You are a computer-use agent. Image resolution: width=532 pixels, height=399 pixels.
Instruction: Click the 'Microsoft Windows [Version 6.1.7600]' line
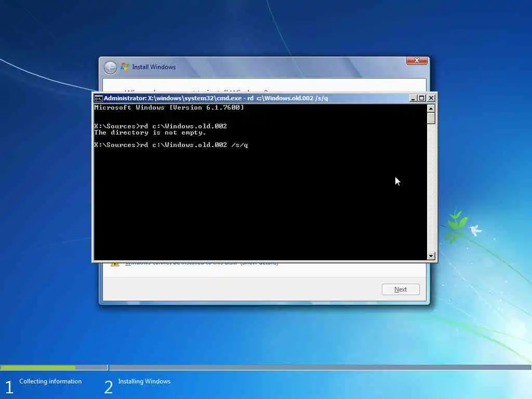click(169, 108)
